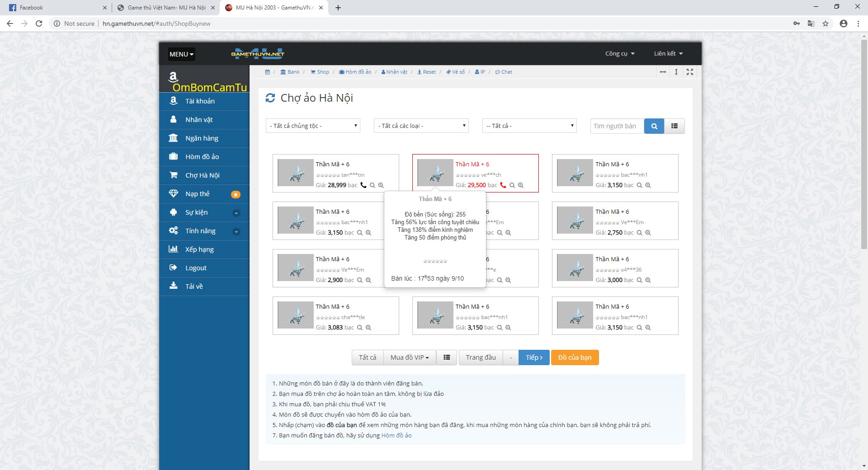Viewport: 868px width, 470px height.
Task: Click the list icon button beside Mua đồ VIP
Action: [x=447, y=357]
